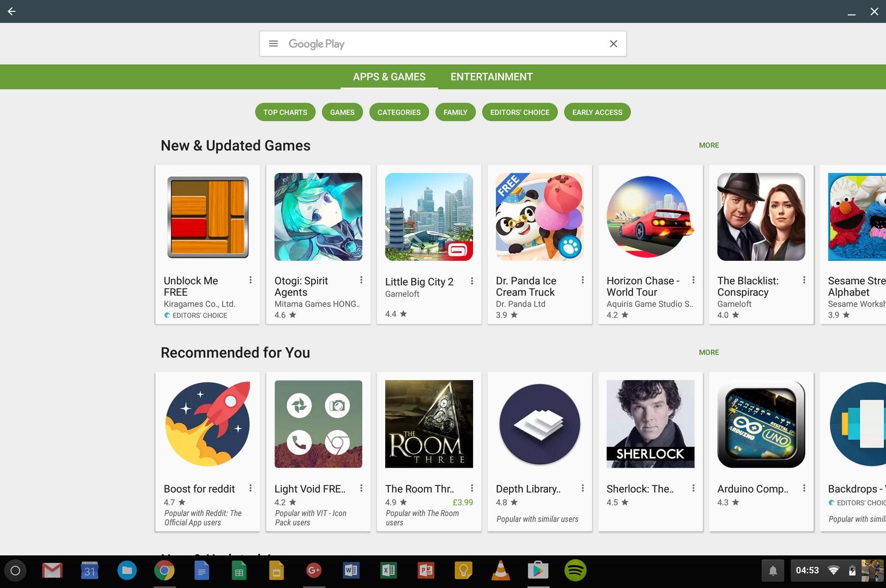
Task: Open overflow menu for Sherlock: The..
Action: pyautogui.click(x=693, y=488)
